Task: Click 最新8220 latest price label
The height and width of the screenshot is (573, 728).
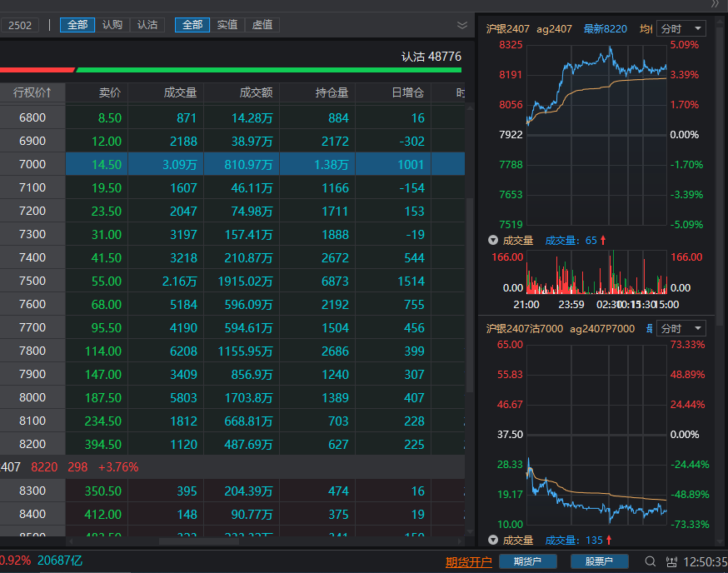Action: [605, 29]
